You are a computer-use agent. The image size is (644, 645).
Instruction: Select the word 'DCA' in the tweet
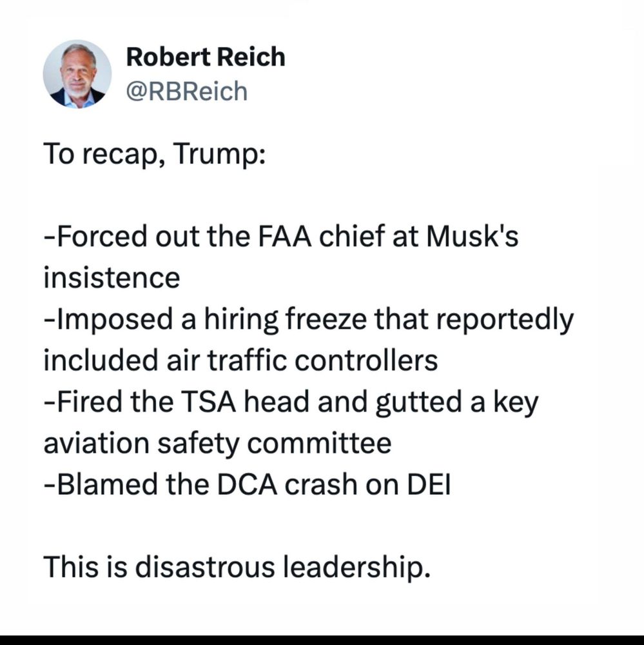tap(247, 484)
